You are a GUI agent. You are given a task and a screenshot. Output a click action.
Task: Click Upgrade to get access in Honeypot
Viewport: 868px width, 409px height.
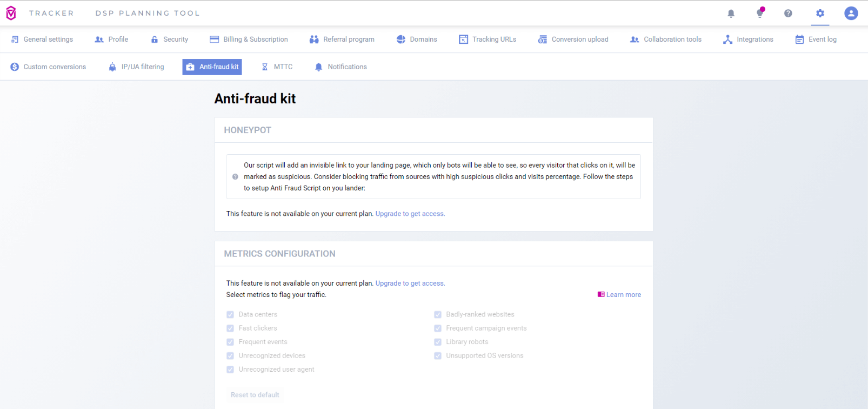tap(410, 214)
